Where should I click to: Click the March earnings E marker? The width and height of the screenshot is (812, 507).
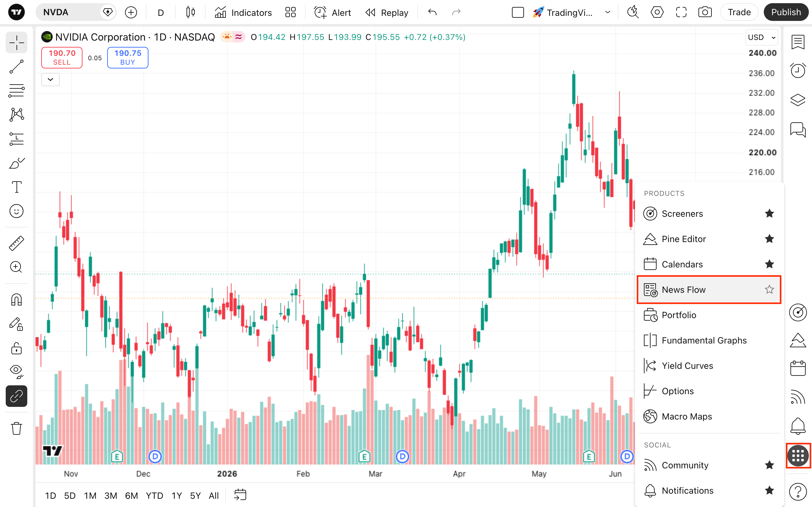(364, 456)
